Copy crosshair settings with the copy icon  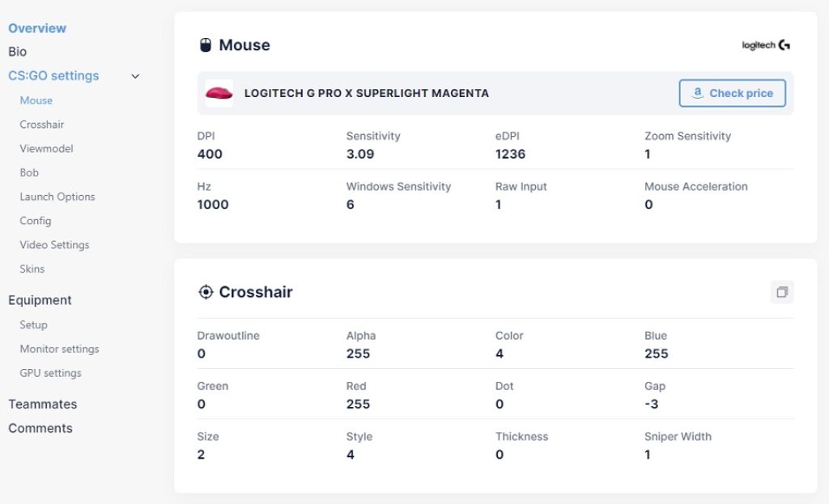[782, 291]
